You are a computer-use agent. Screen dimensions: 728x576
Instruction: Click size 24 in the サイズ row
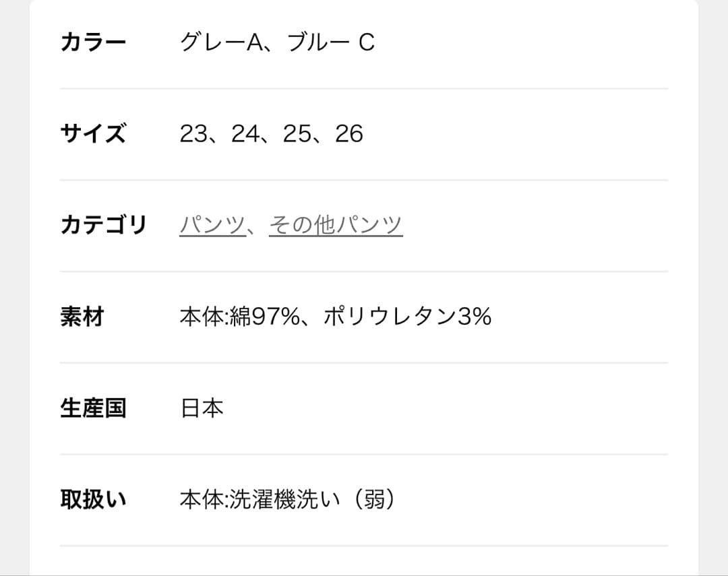245,134
